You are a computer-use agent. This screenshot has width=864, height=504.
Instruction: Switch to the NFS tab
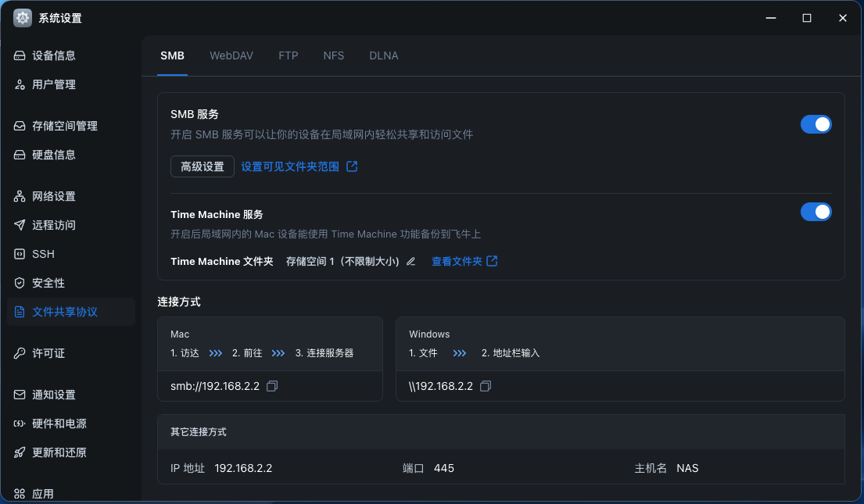click(333, 55)
